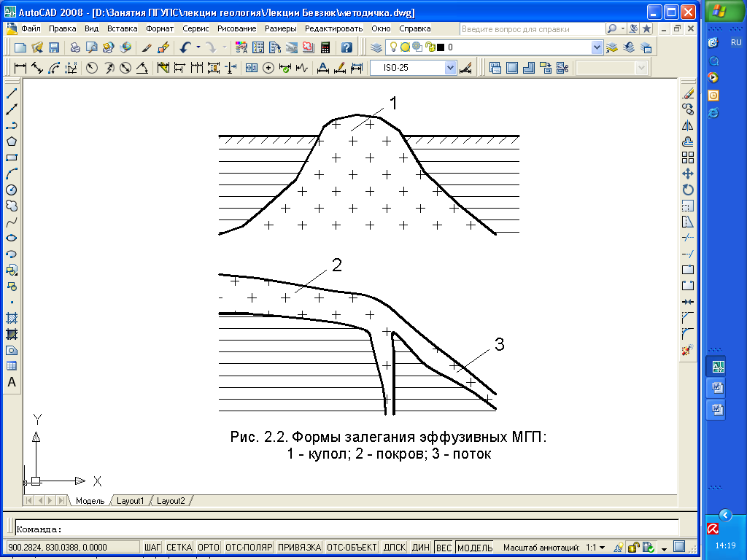Select the Hatch tool in draw toolbar

[x=12, y=318]
